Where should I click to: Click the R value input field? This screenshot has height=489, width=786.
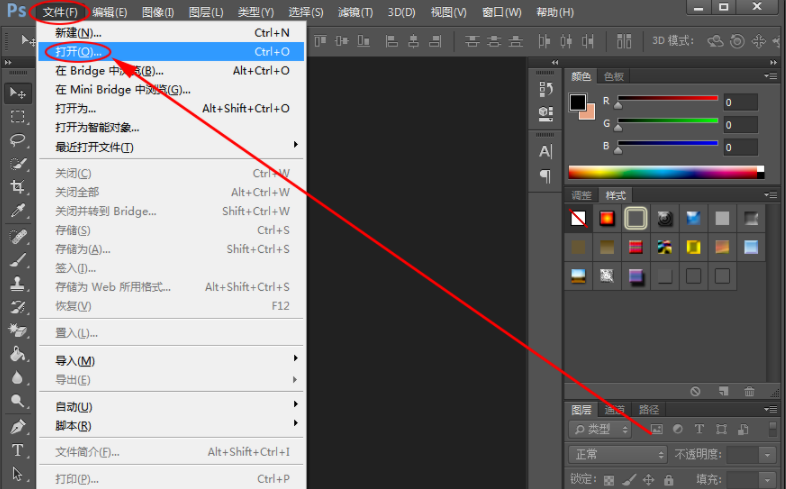pos(740,102)
